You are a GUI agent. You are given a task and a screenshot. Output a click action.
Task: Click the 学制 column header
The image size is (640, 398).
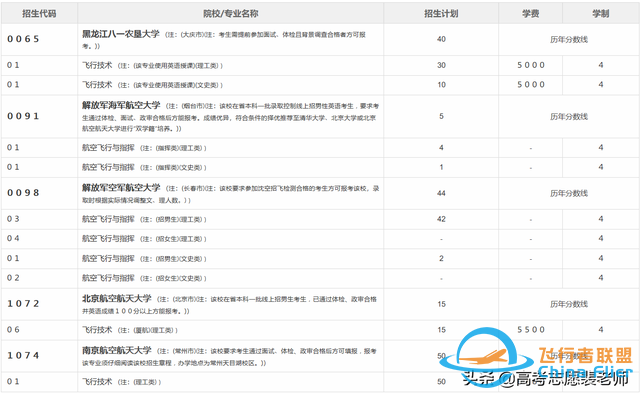(x=601, y=13)
